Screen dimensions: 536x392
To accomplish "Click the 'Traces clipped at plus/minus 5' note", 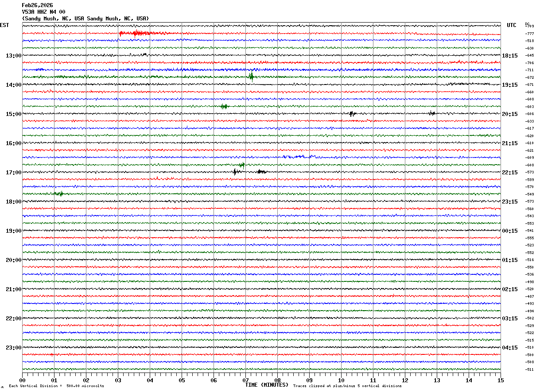I will 347,386.
